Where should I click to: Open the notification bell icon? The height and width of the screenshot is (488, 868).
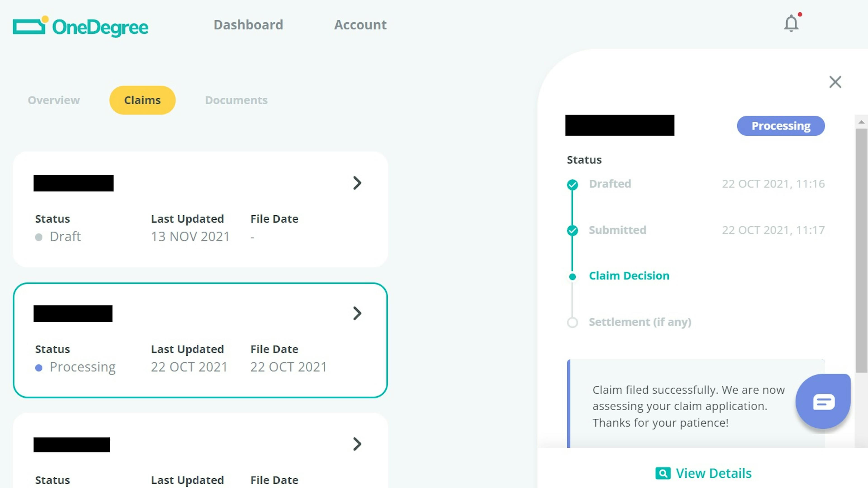pos(791,23)
